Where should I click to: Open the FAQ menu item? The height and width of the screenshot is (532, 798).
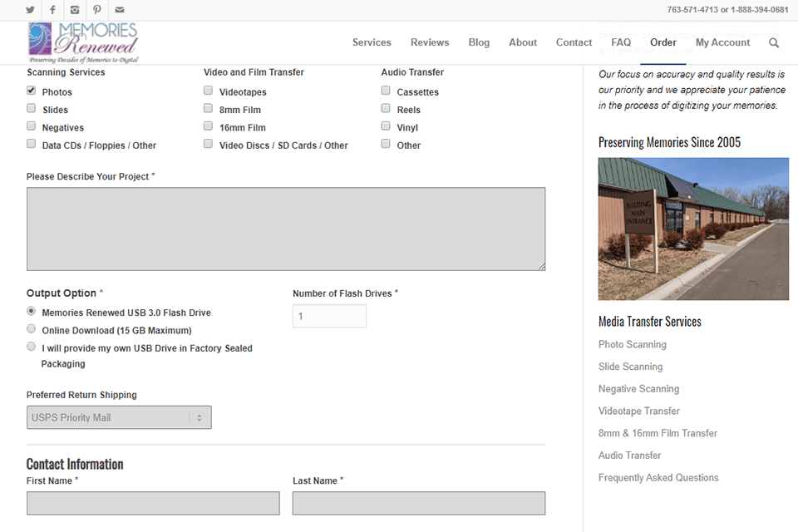tap(621, 42)
